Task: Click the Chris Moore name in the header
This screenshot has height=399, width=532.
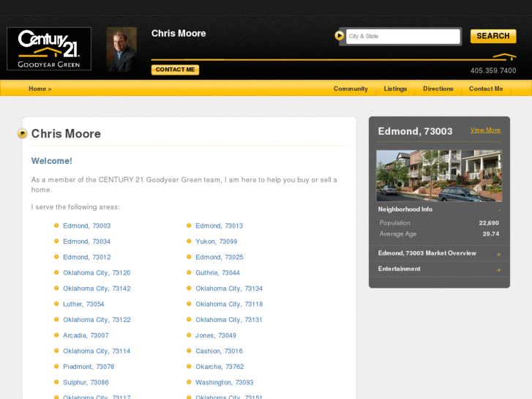Action: (179, 33)
